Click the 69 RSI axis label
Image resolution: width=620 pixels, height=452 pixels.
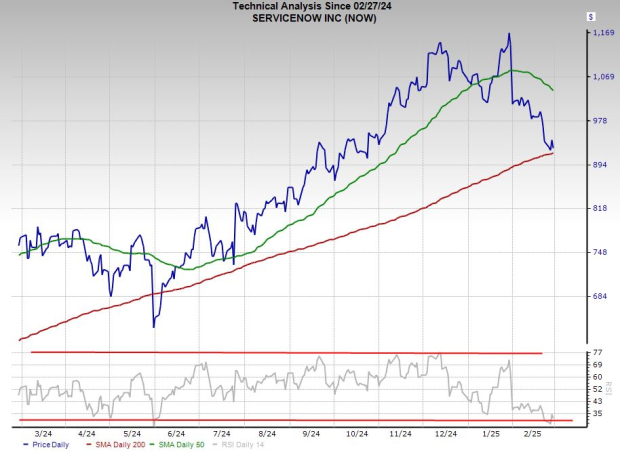point(597,365)
